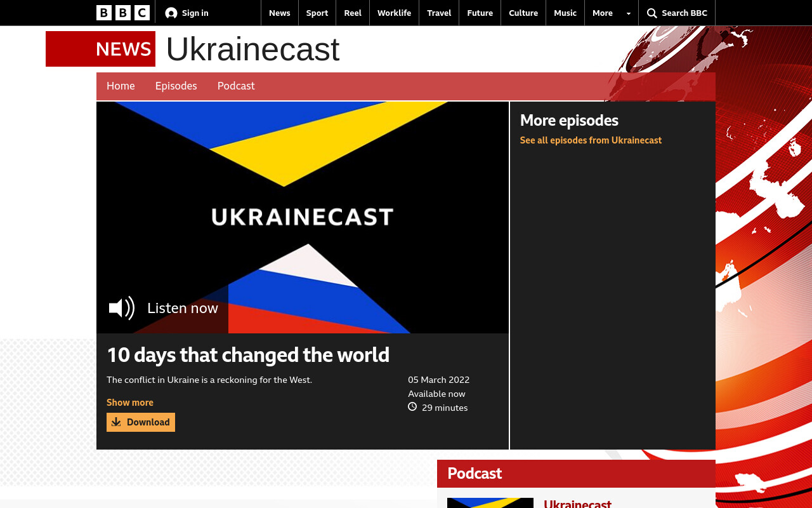Open the News section
812x508 pixels.
280,13
